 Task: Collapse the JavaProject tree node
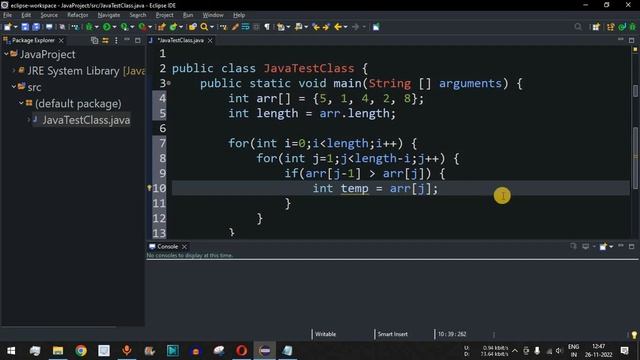coord(6,54)
